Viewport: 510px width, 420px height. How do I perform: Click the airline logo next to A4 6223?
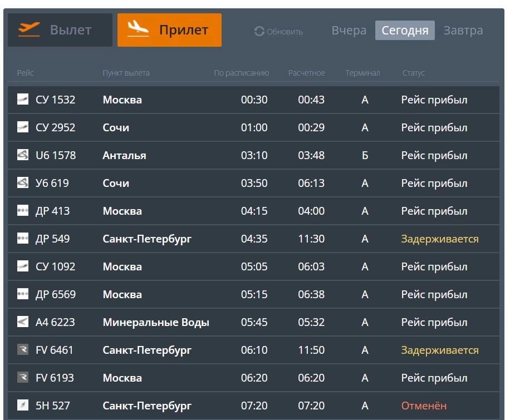(23, 322)
